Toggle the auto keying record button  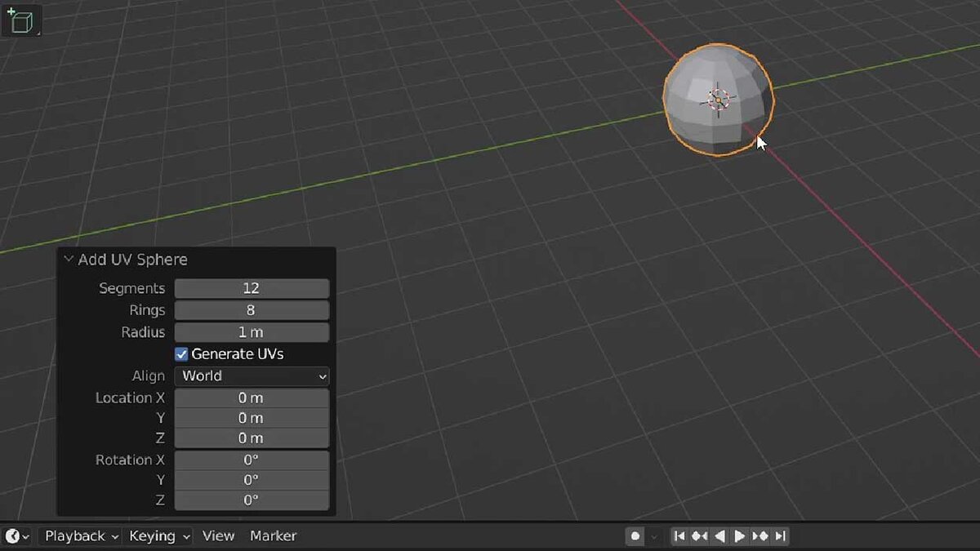(x=635, y=536)
